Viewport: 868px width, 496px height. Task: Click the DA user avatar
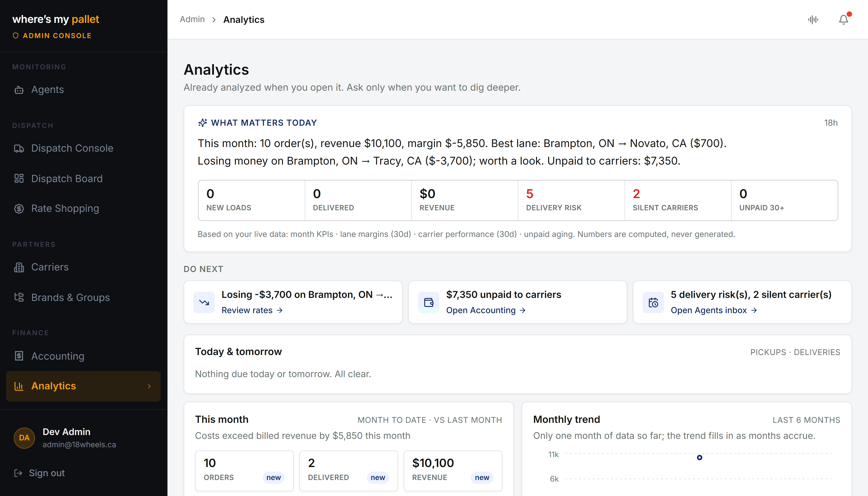point(24,438)
